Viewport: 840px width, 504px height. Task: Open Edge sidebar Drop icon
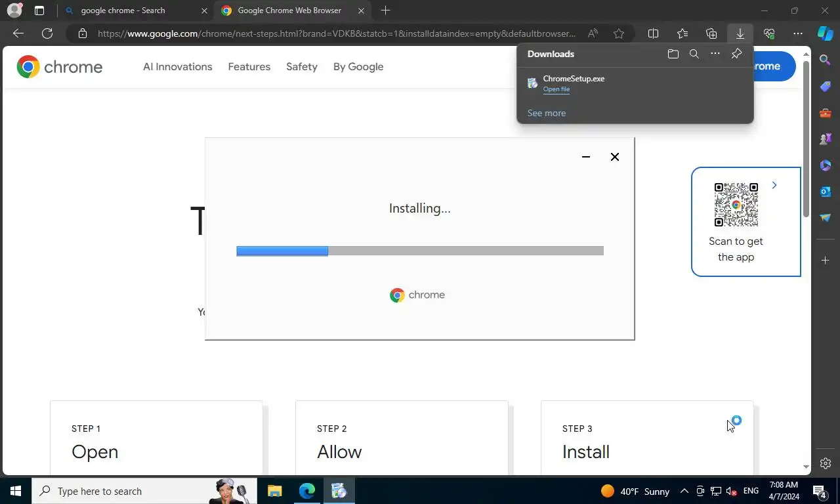825,218
